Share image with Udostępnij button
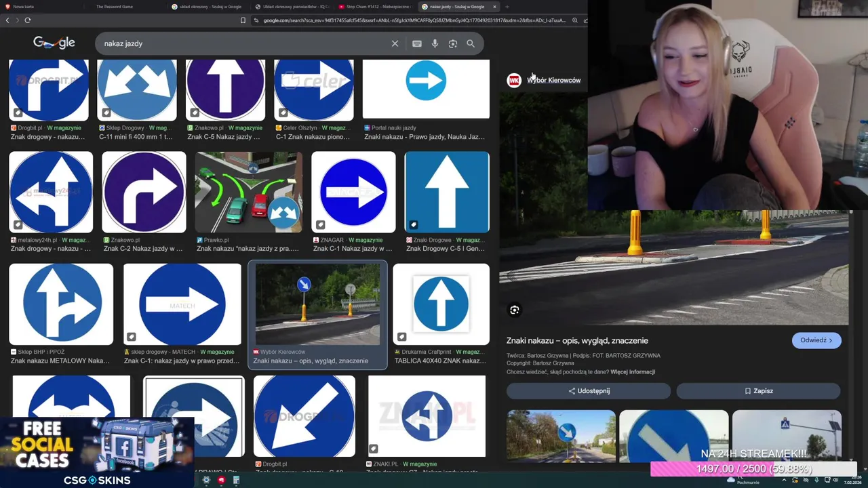This screenshot has height=488, width=868. click(x=589, y=391)
